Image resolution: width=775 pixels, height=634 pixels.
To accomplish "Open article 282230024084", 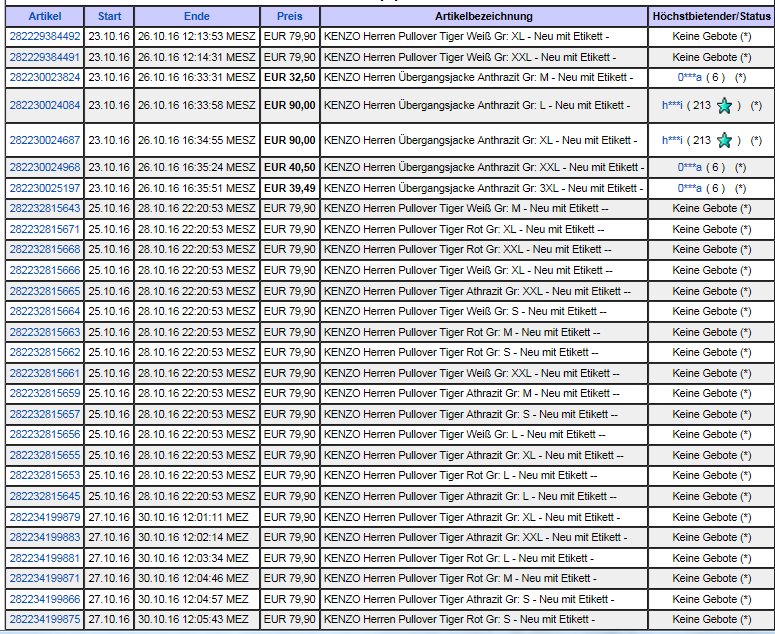I will tap(44, 105).
